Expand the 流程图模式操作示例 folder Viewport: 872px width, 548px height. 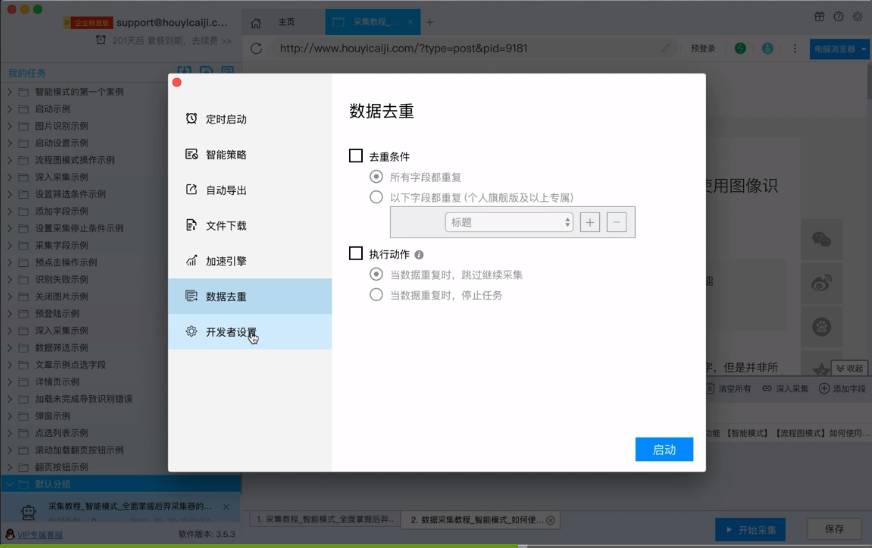click(9, 160)
